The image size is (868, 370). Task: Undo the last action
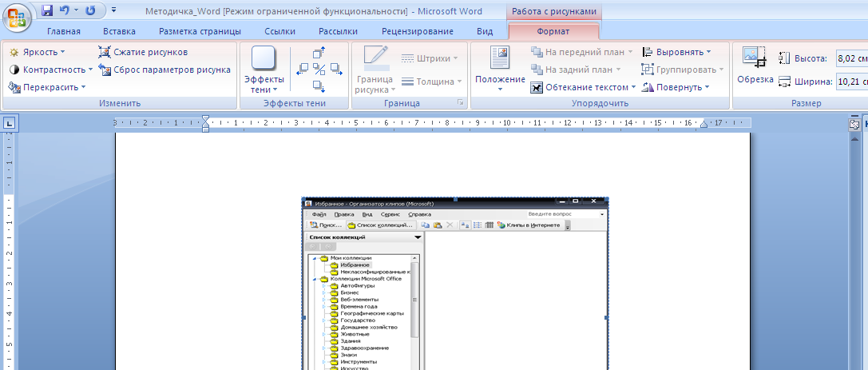tap(64, 10)
